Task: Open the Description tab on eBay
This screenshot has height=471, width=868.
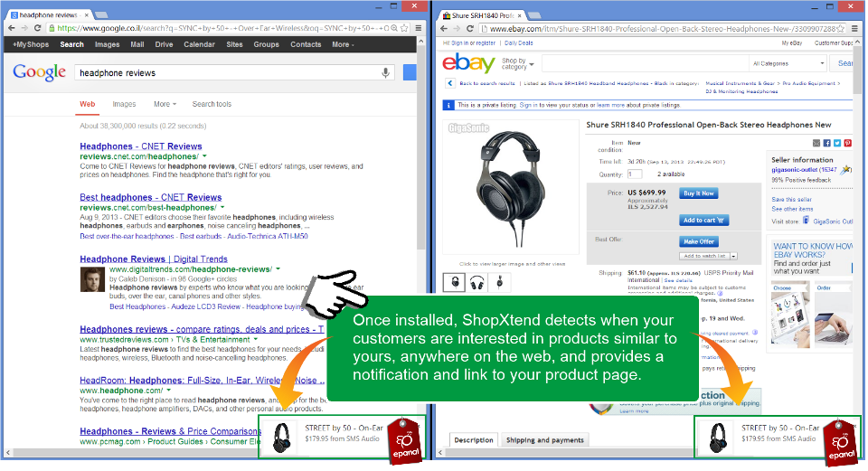Action: pyautogui.click(x=473, y=440)
